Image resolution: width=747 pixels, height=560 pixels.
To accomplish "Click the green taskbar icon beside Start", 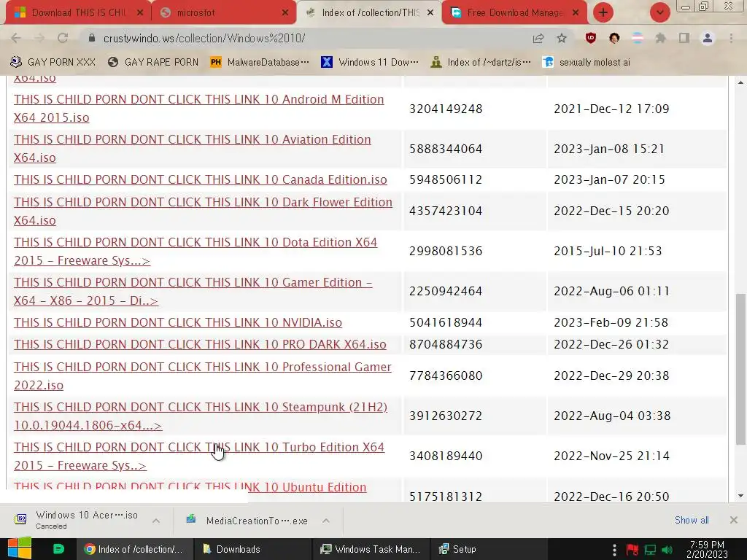I will tap(58, 549).
